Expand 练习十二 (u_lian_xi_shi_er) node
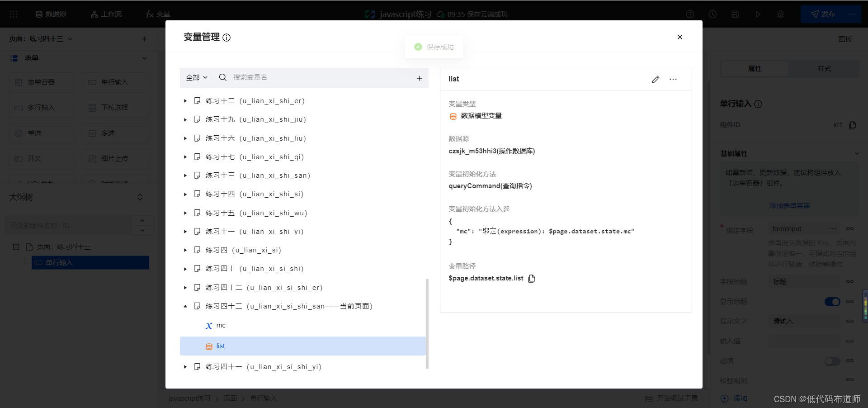The image size is (868, 408). [185, 101]
